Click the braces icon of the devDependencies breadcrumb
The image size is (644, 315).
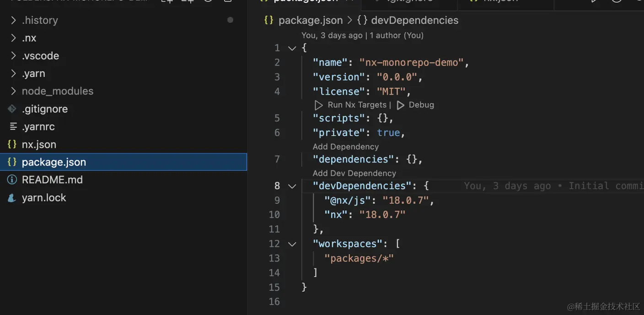(x=362, y=20)
